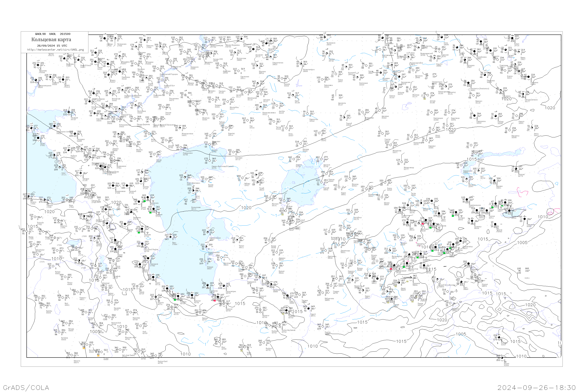
Task: Click the Anzali station filled circle
Action: coord(153,277)
